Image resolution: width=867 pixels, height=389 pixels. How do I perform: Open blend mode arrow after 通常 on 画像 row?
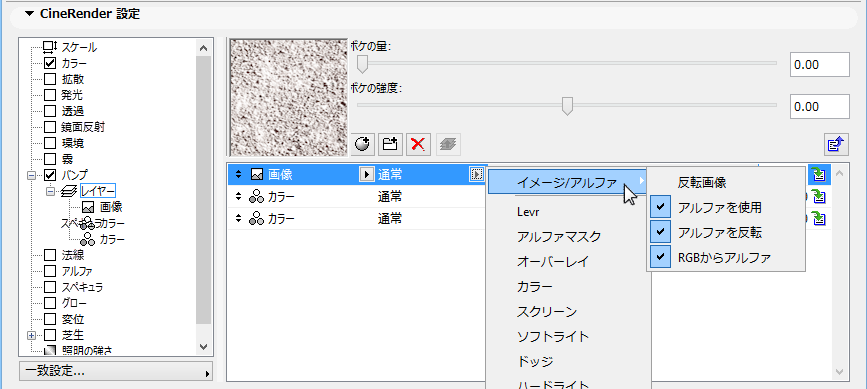[476, 175]
